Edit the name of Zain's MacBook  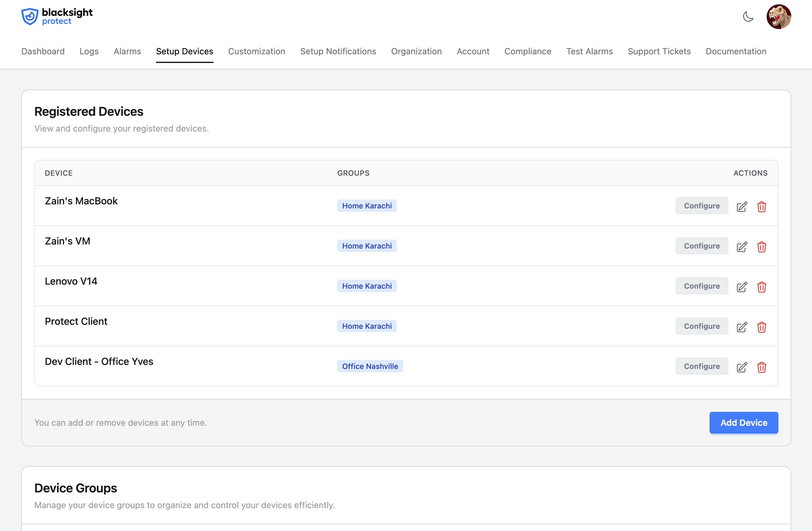coord(742,207)
